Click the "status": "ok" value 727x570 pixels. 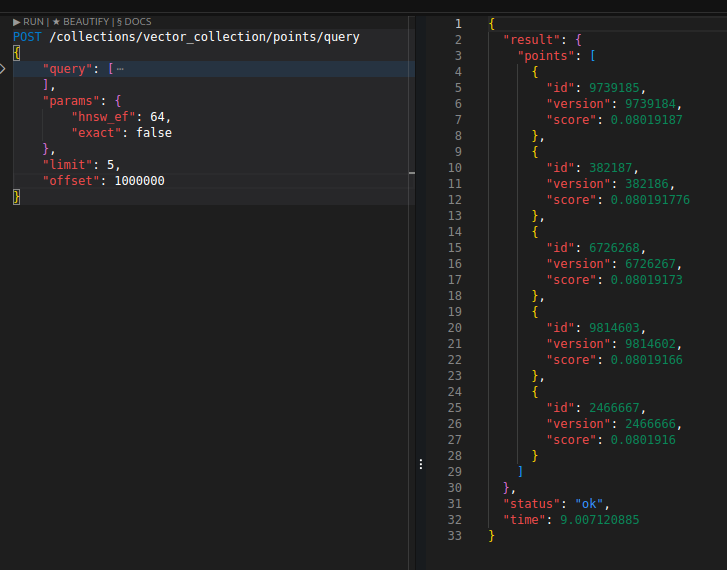pyautogui.click(x=591, y=504)
